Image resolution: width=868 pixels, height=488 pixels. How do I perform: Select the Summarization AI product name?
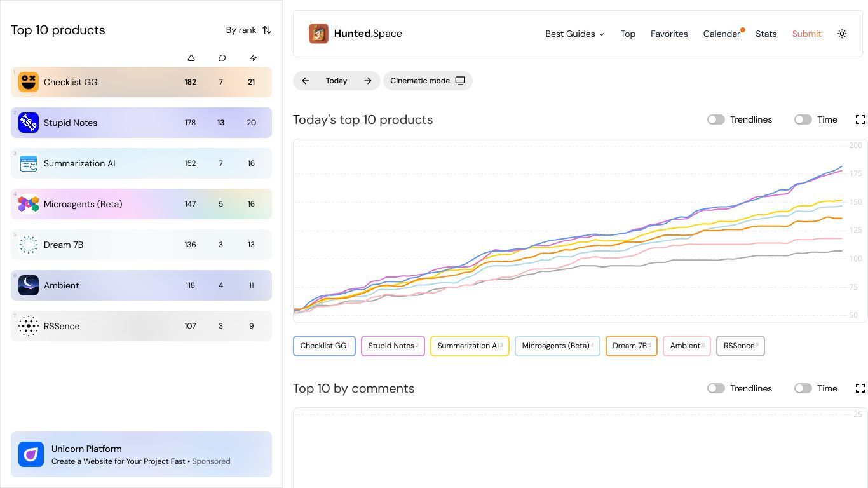(79, 163)
